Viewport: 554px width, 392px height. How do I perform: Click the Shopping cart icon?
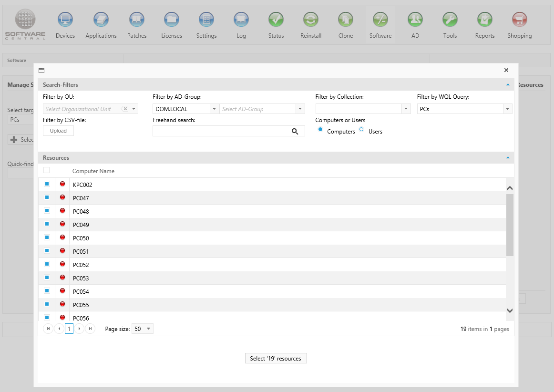point(519,21)
